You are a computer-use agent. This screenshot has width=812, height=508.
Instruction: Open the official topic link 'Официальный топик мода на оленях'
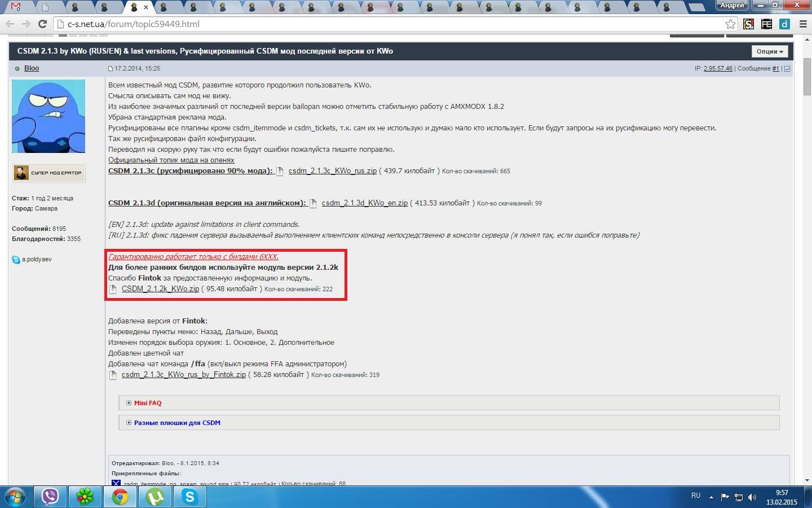tap(171, 160)
